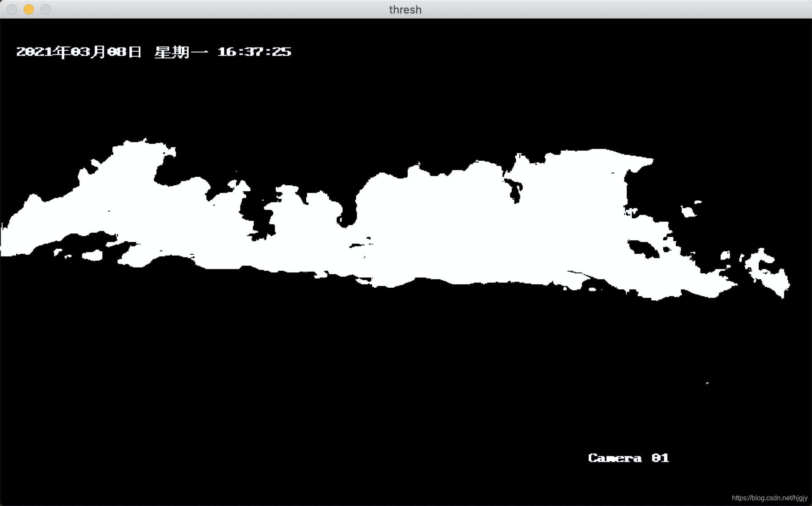This screenshot has height=506, width=812.
Task: Click the timestamp text '16:37:25'
Action: pos(254,52)
